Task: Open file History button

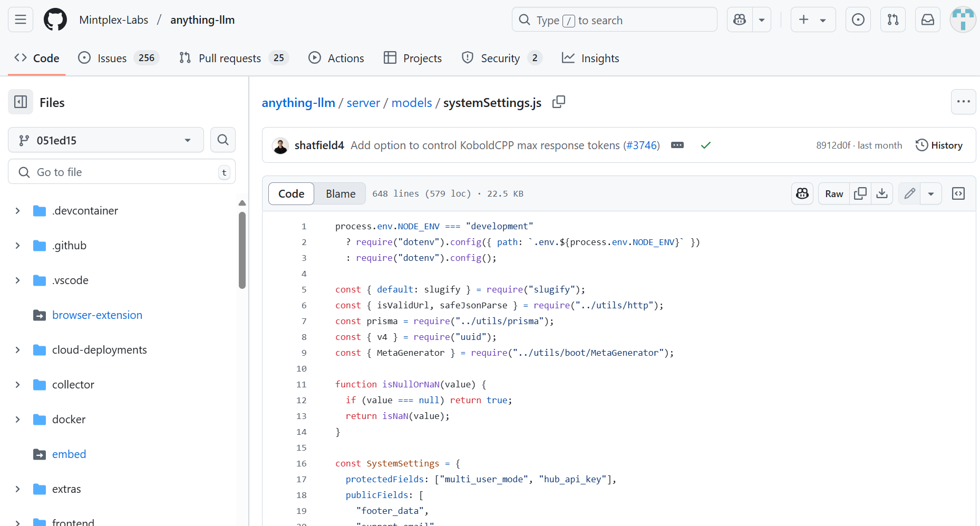Action: (939, 145)
